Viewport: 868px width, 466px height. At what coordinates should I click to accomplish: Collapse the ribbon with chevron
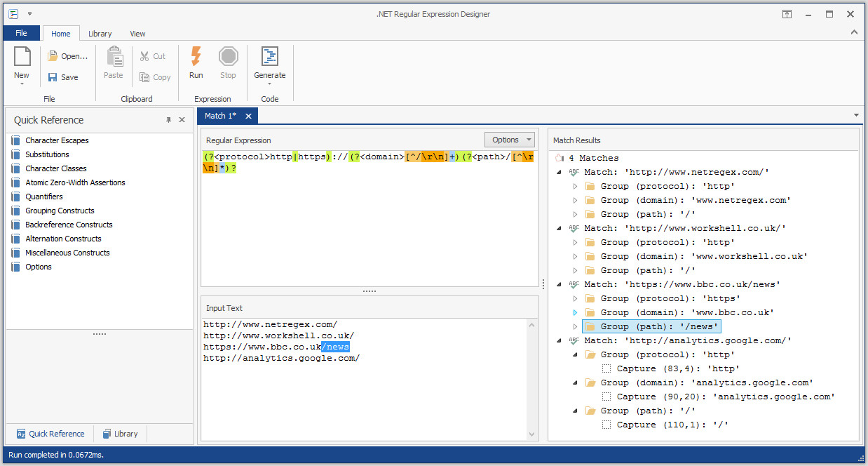[x=854, y=32]
